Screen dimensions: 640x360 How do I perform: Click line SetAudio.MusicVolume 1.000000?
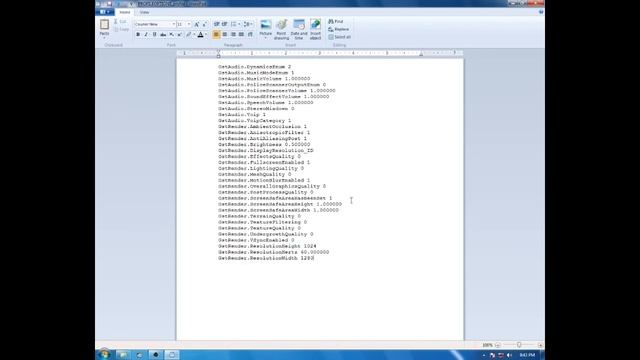point(264,78)
